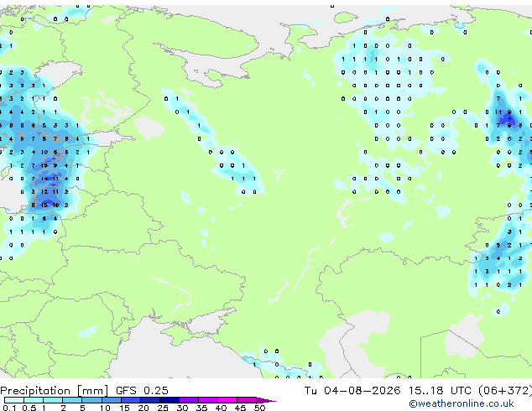Click the "0.1" legend scale label
The width and height of the screenshot is (532, 411).
click(x=9, y=408)
